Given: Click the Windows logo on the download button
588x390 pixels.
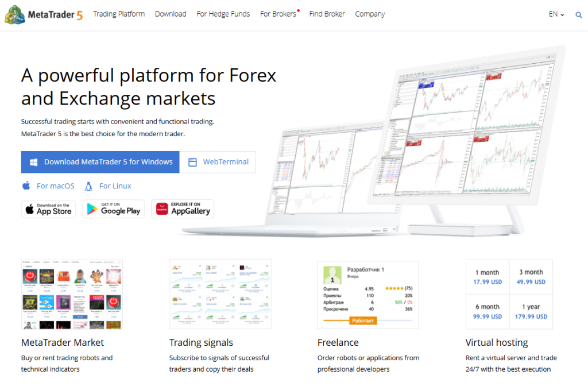Looking at the screenshot, I should pos(33,161).
